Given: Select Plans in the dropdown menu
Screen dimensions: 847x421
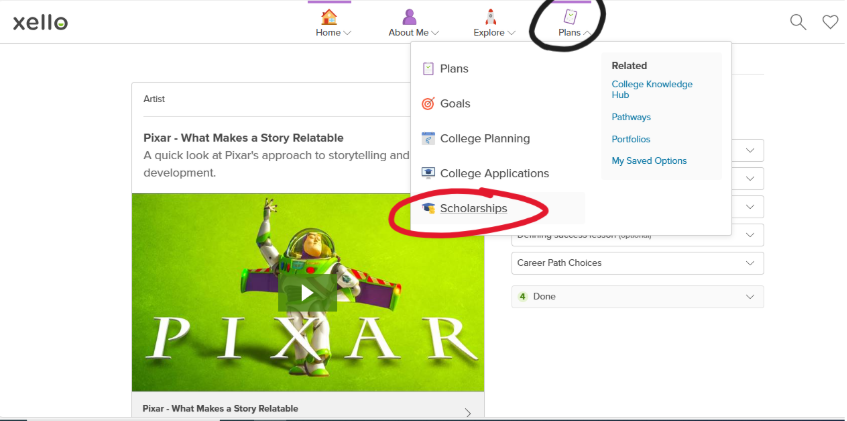Looking at the screenshot, I should click(x=453, y=68).
